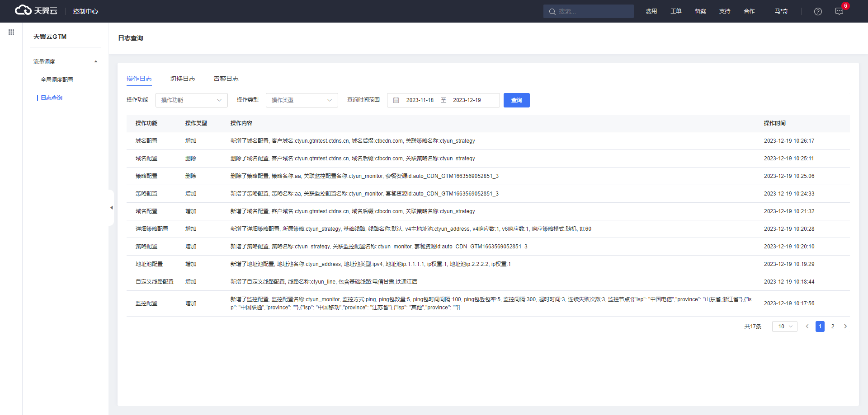Collapse the sidebar with the arrow handle

[111, 208]
